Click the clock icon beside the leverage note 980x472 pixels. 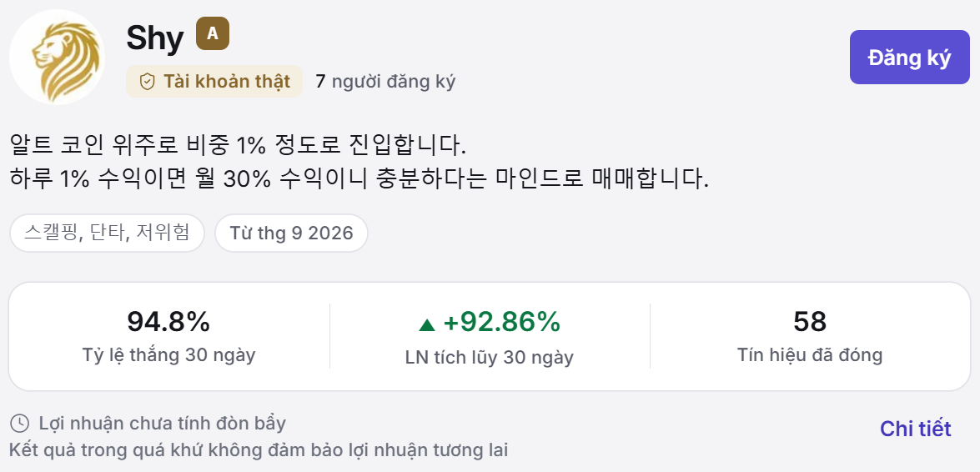(x=20, y=424)
